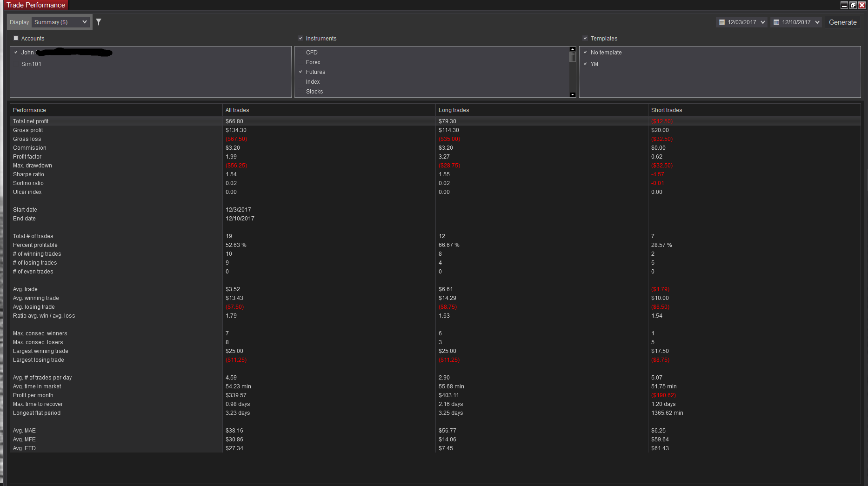Screen dimensions: 868x486
Task: Select the Max. consec. winners row
Action: (435, 333)
